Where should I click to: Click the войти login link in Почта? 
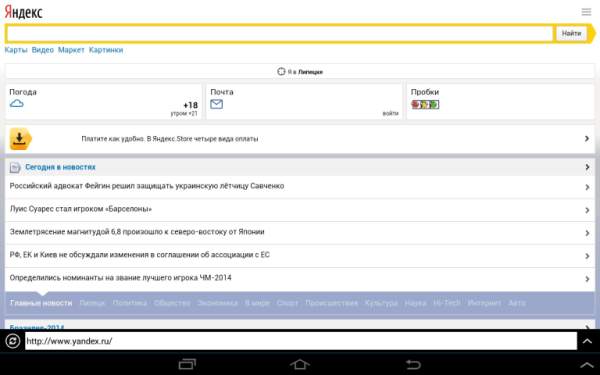[390, 113]
